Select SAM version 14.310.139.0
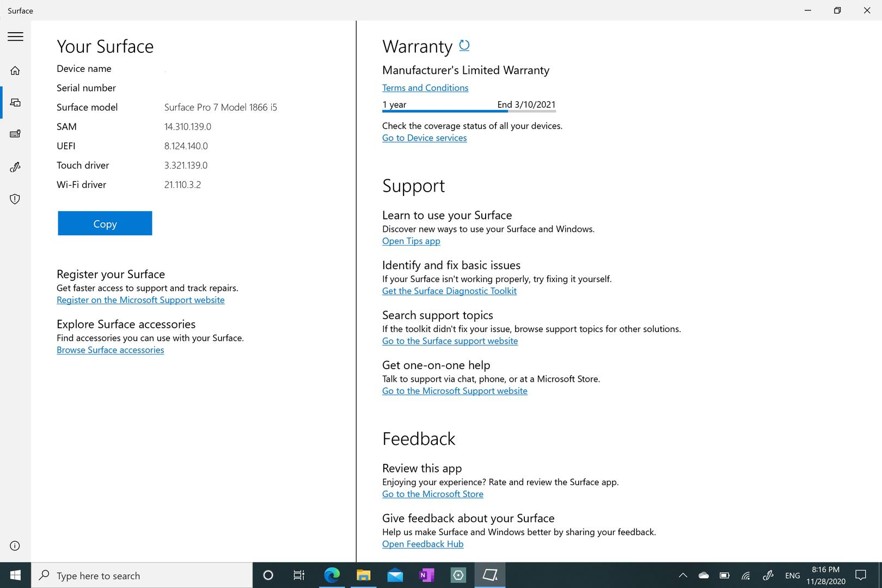The image size is (882, 588). [x=188, y=126]
